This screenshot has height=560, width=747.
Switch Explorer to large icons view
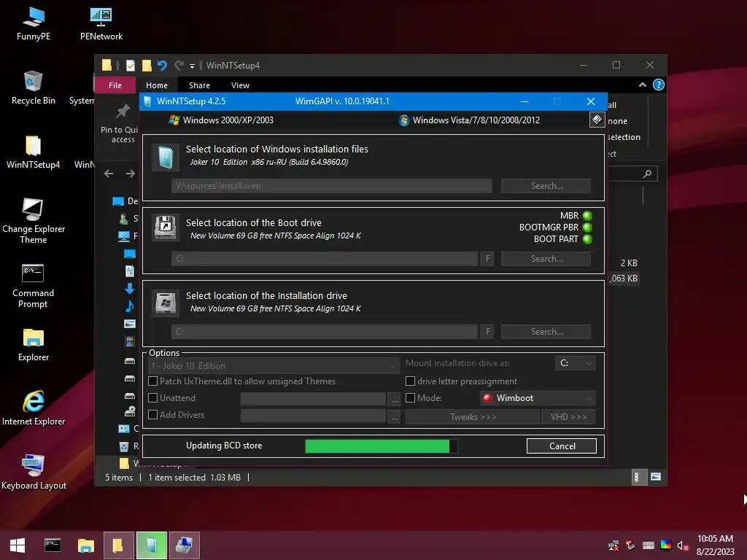point(656,477)
